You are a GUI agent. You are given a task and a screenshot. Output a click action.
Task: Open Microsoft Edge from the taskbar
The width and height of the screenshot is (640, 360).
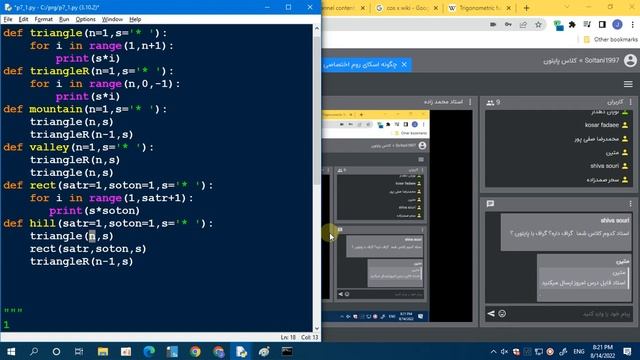click(x=149, y=351)
